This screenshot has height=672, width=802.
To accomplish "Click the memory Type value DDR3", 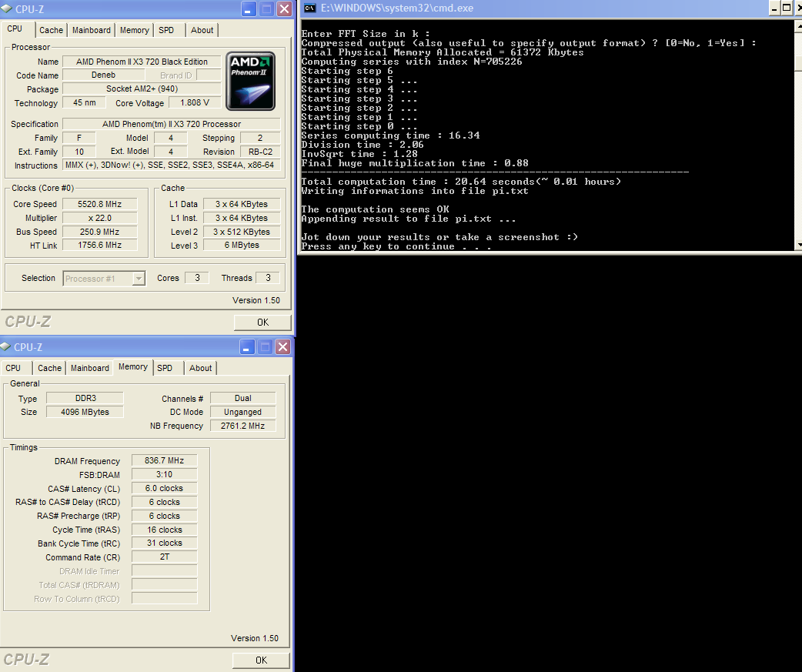I will click(x=85, y=399).
